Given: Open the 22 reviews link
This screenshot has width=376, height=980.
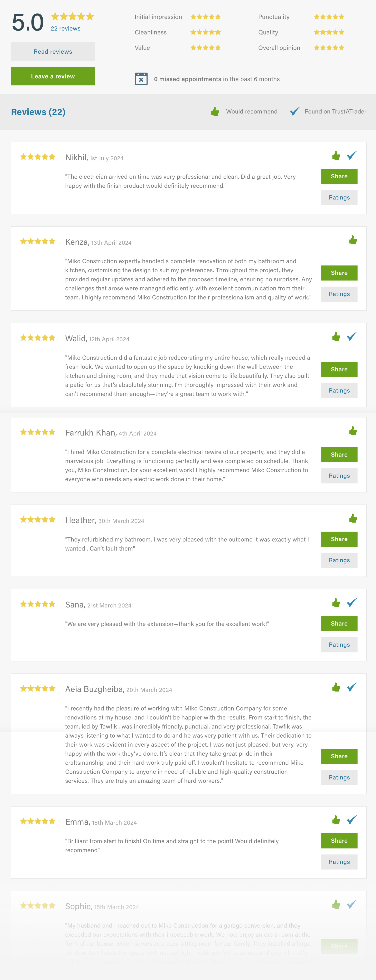Looking at the screenshot, I should pos(66,29).
